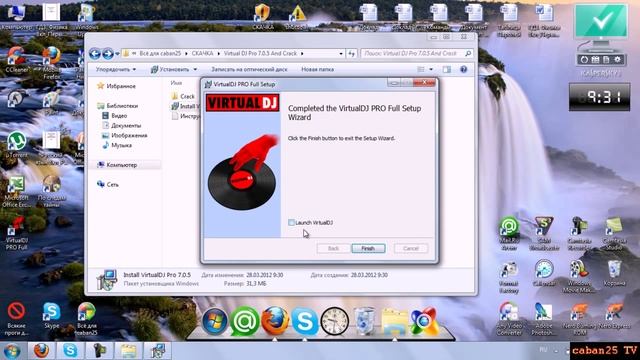Click Записать на оптический диск
This screenshot has width=640, height=360.
tap(249, 69)
